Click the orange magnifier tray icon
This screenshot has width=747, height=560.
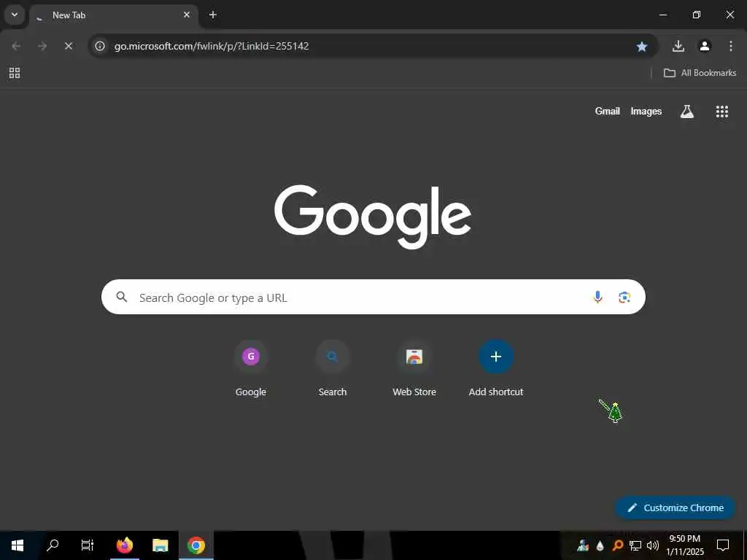tap(617, 545)
